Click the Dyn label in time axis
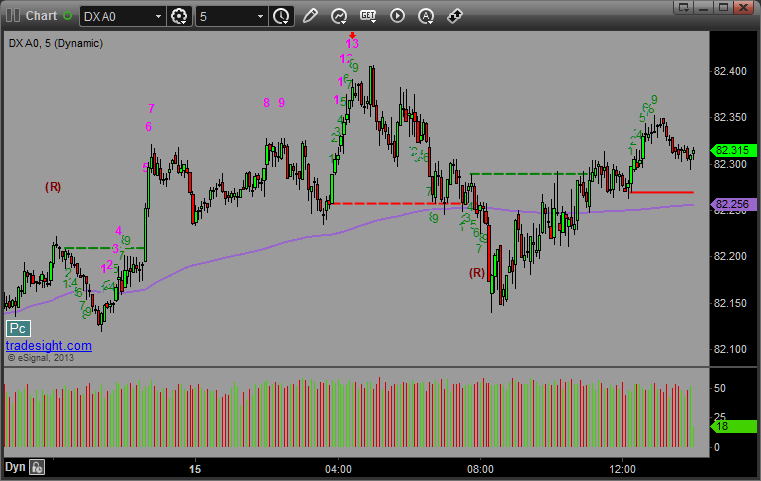The width and height of the screenshot is (761, 481). (x=15, y=467)
